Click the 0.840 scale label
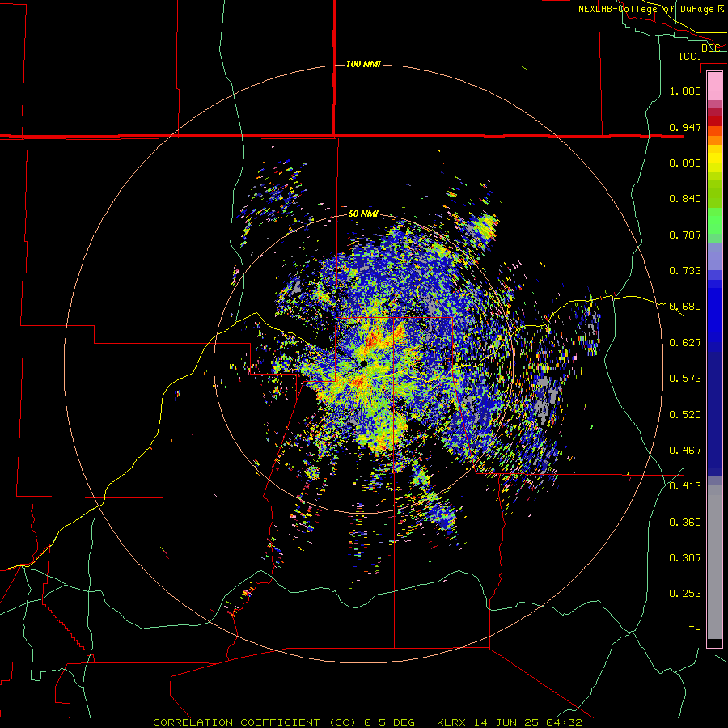This screenshot has width=728, height=728. pyautogui.click(x=685, y=199)
